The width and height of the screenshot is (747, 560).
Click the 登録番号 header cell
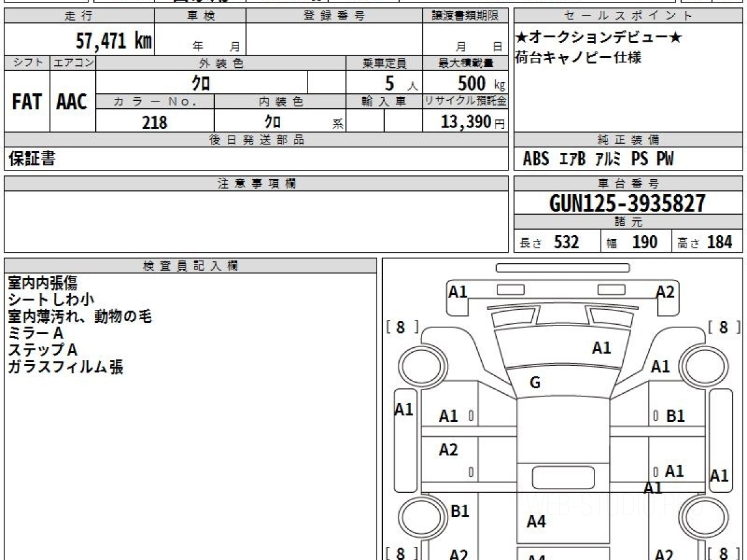coord(334,16)
